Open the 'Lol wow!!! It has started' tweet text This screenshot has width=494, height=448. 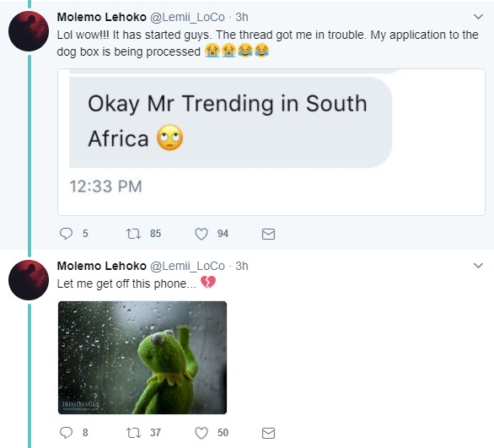pyautogui.click(x=267, y=43)
